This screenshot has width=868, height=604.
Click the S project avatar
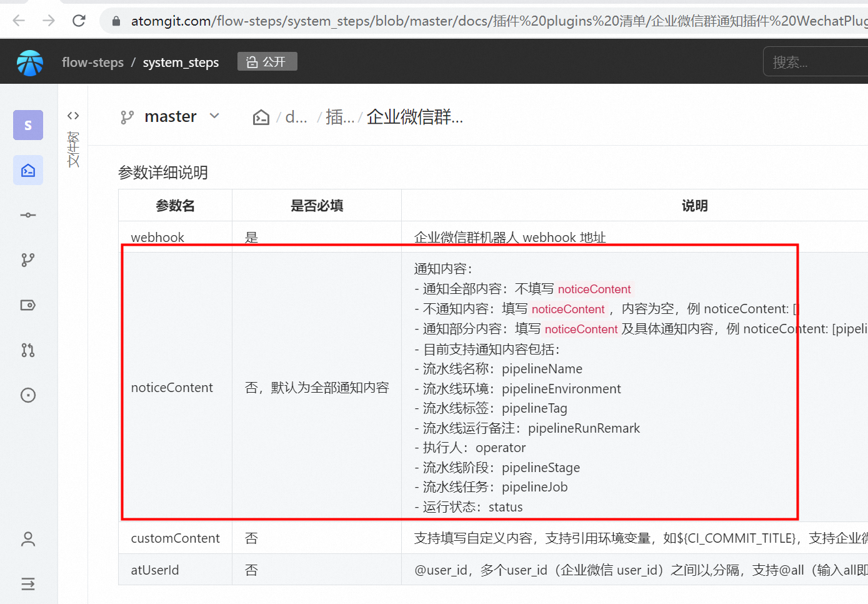point(28,125)
